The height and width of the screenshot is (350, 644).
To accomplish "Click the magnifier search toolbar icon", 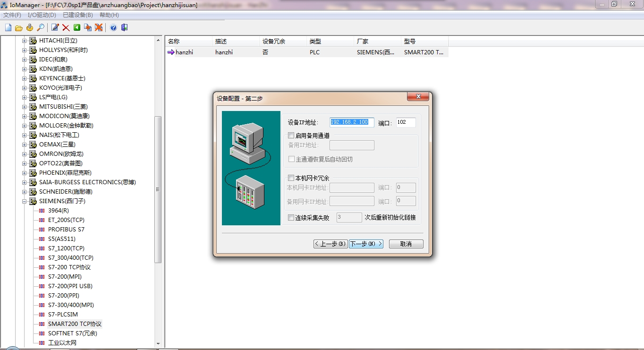I will (x=41, y=28).
